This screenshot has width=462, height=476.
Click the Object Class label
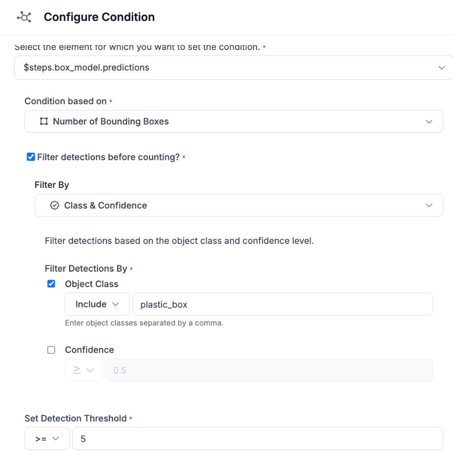coord(91,284)
